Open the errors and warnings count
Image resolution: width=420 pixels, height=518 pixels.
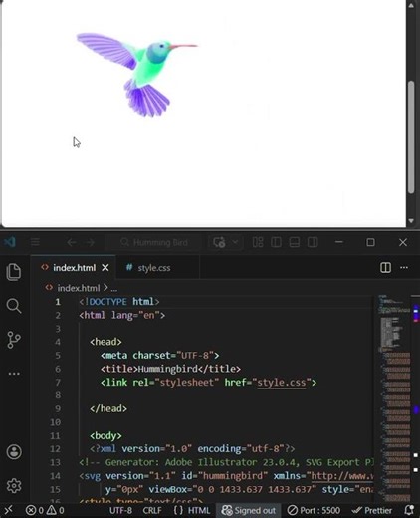[45, 510]
